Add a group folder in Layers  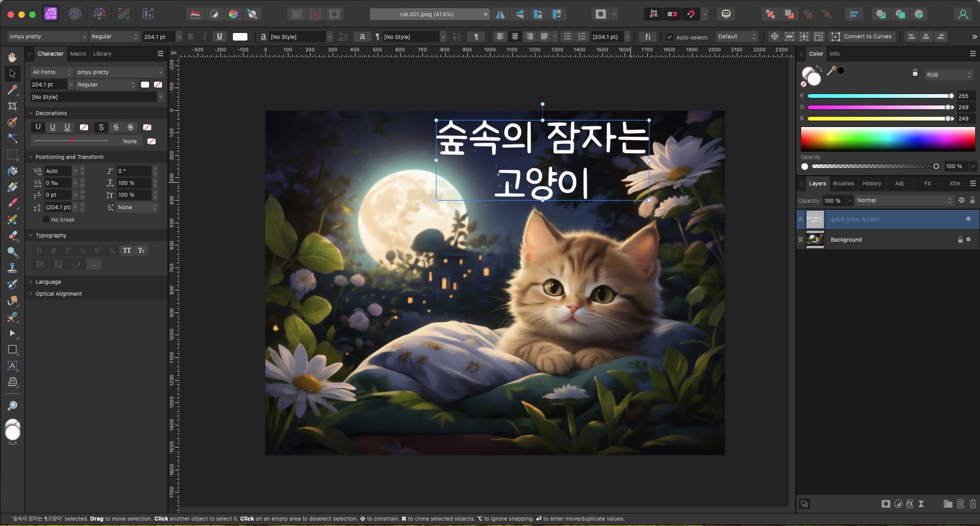point(948,504)
